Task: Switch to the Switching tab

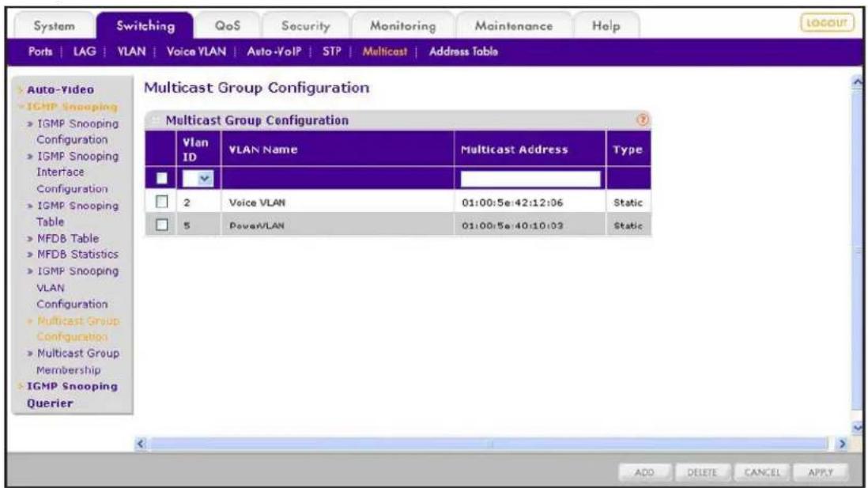Action: 145,26
